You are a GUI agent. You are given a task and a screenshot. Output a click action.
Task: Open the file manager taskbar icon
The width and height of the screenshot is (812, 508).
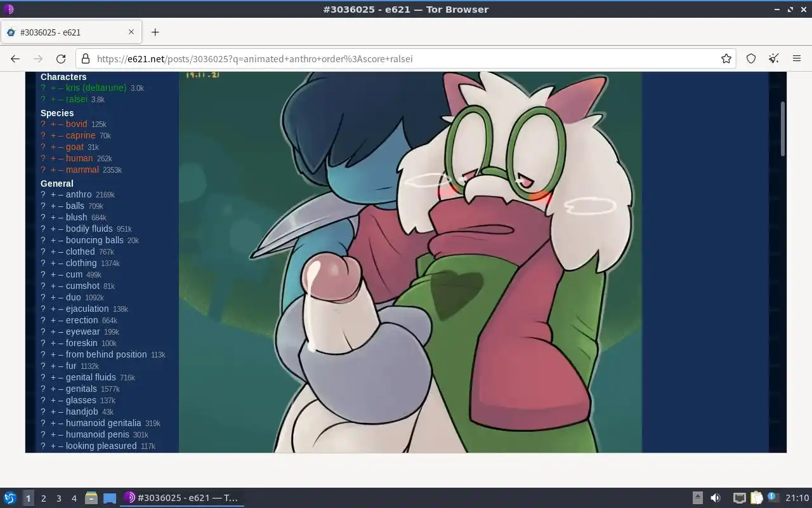click(x=91, y=498)
